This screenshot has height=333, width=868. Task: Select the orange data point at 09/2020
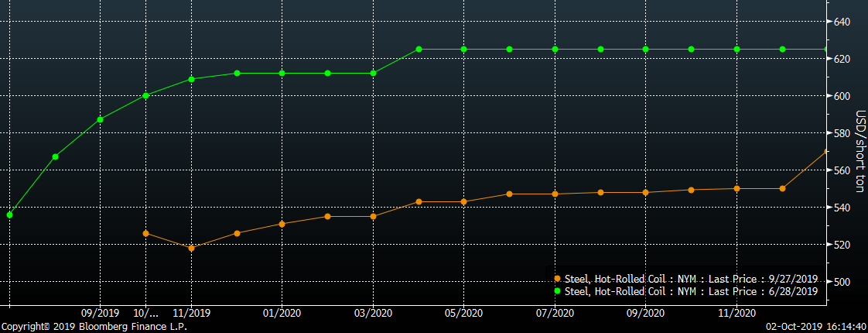click(x=645, y=192)
